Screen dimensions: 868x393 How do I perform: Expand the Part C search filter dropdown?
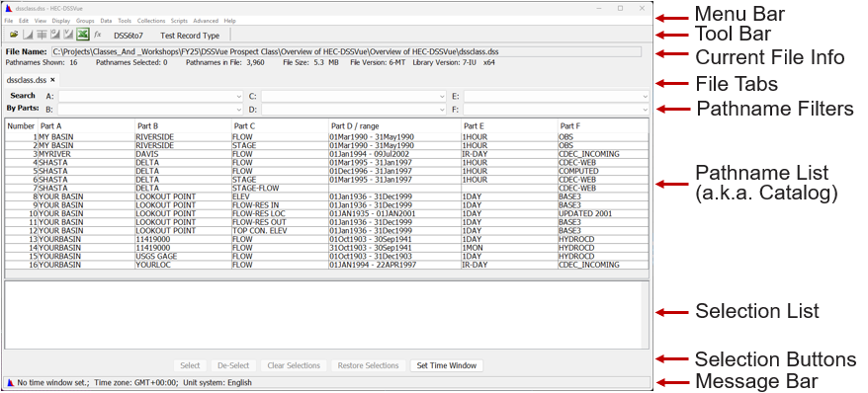pos(441,96)
